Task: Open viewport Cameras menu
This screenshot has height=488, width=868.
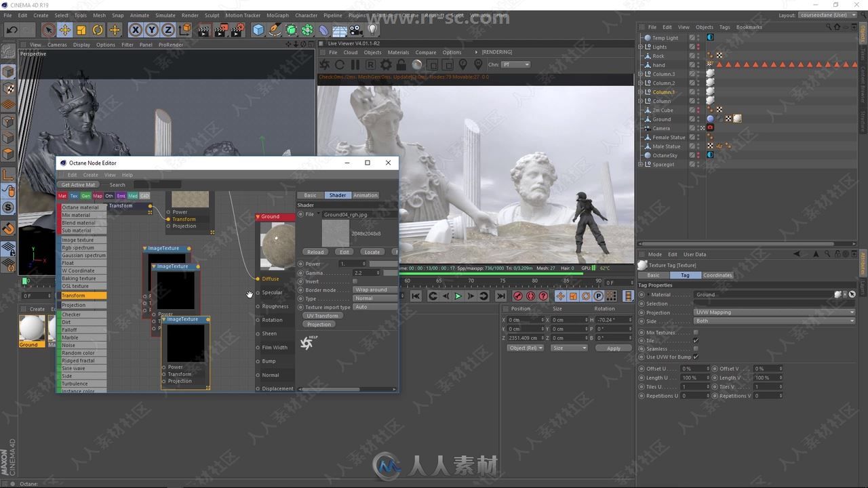Action: tap(57, 45)
